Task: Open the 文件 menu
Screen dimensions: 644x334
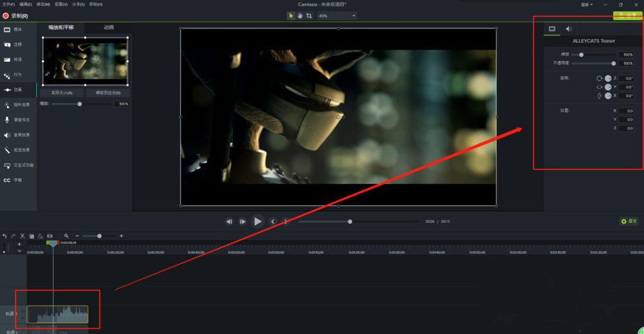Action: click(8, 5)
